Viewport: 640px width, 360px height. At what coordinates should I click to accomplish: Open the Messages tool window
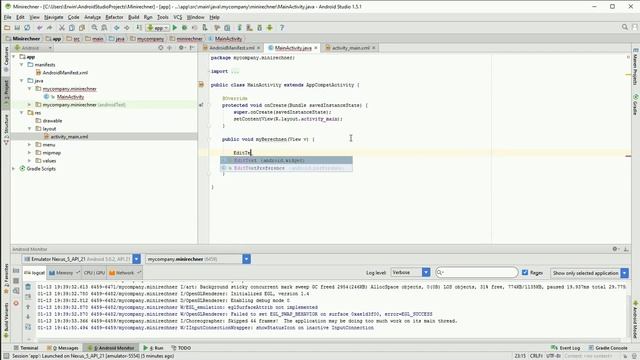coord(62,348)
